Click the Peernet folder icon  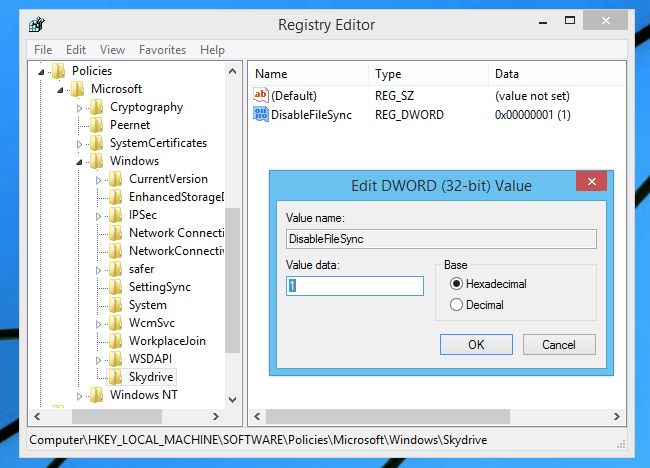[97, 125]
